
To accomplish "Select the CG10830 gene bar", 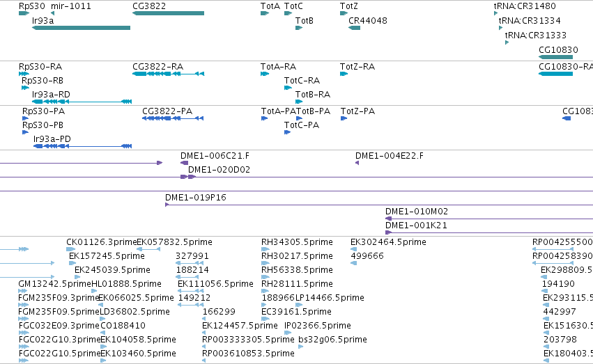I will 555,57.
